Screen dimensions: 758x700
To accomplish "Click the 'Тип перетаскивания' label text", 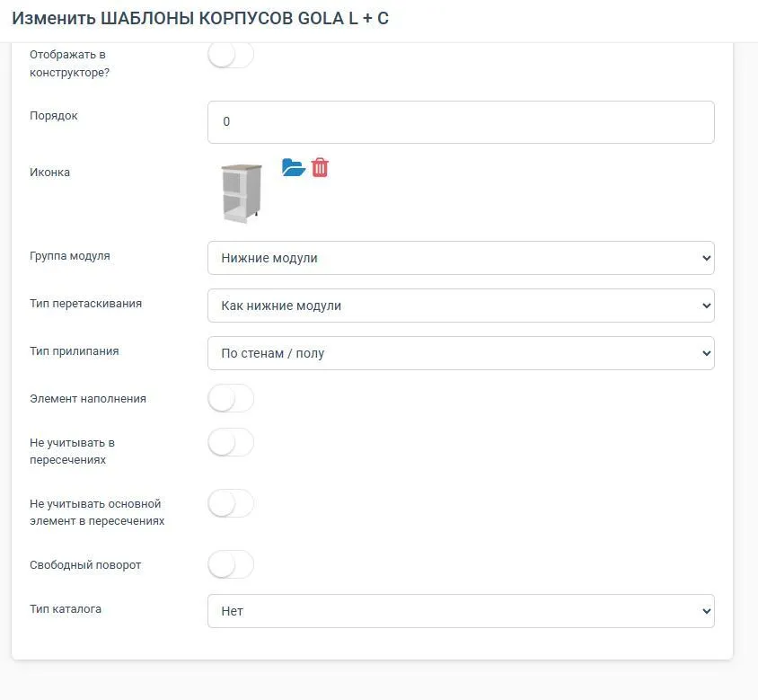I will click(x=86, y=304).
